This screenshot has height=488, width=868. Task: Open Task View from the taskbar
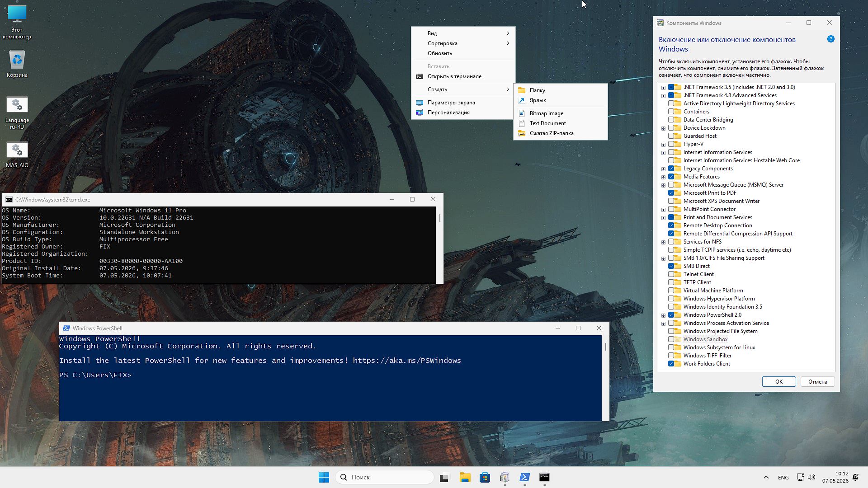(x=445, y=477)
